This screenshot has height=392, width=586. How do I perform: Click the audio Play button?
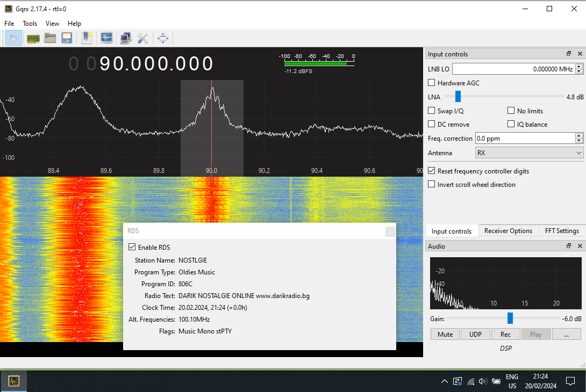pos(536,334)
